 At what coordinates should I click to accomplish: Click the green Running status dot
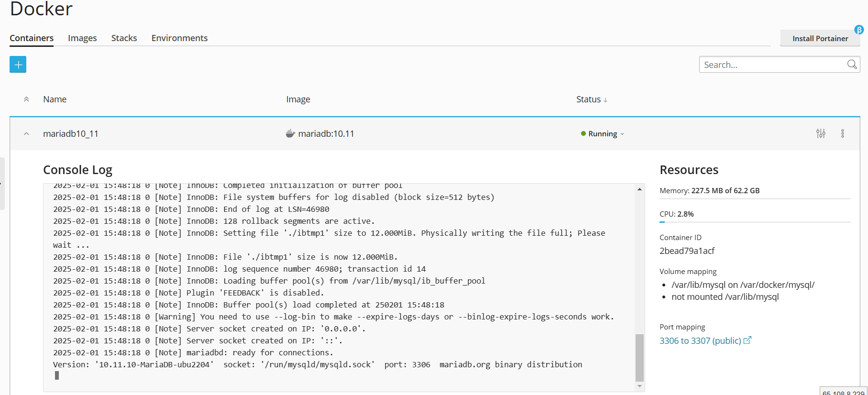pyautogui.click(x=583, y=134)
